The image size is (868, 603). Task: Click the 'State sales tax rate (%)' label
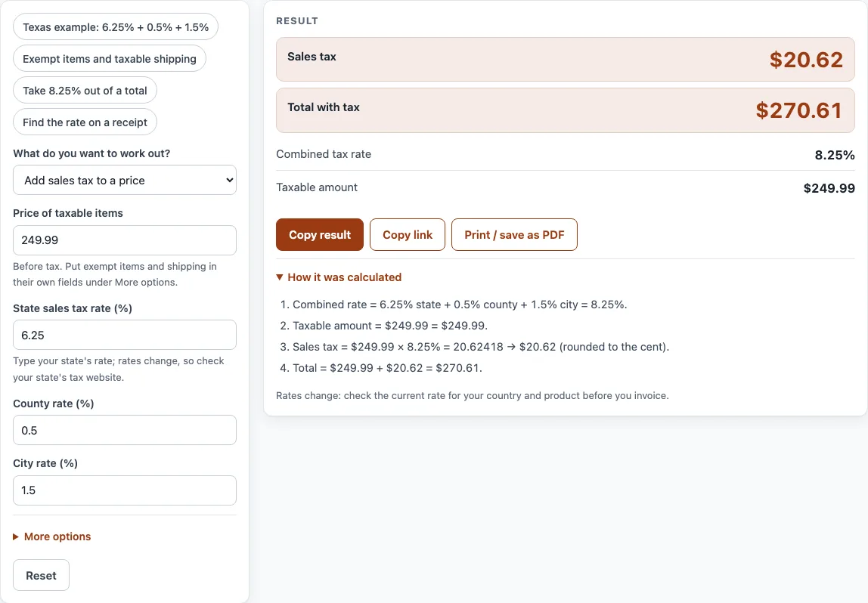coord(73,308)
